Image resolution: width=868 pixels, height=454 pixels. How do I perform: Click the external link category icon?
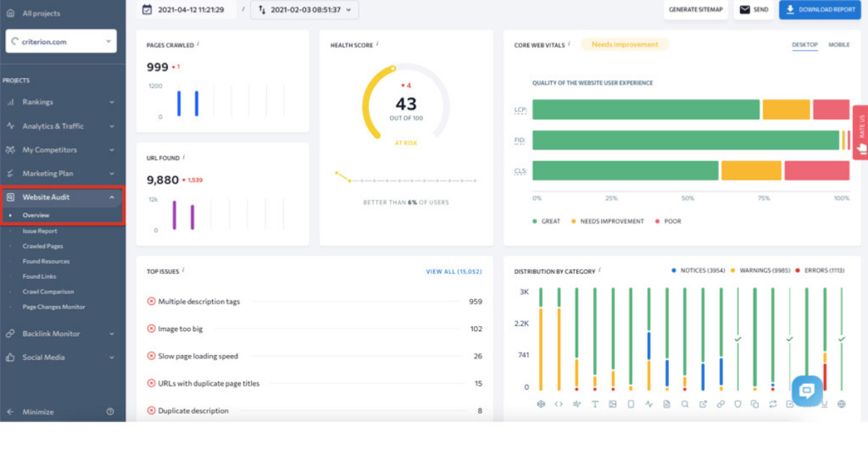coord(702,404)
